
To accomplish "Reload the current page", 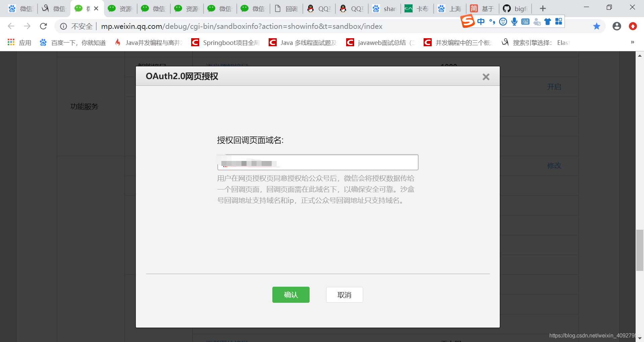I will tap(43, 26).
